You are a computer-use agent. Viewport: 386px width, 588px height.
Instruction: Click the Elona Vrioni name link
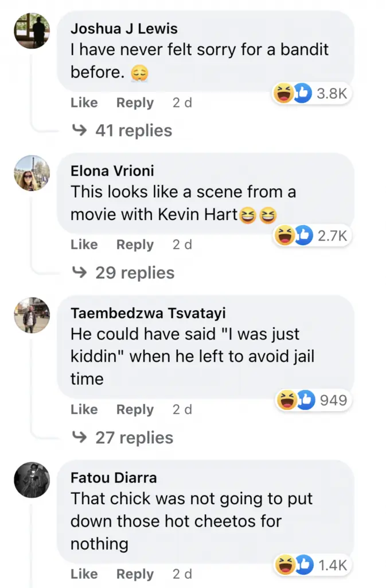click(x=112, y=171)
